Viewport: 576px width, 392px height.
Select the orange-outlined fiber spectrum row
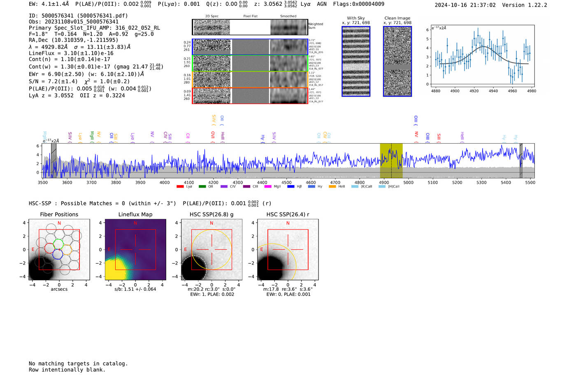tap(250, 79)
